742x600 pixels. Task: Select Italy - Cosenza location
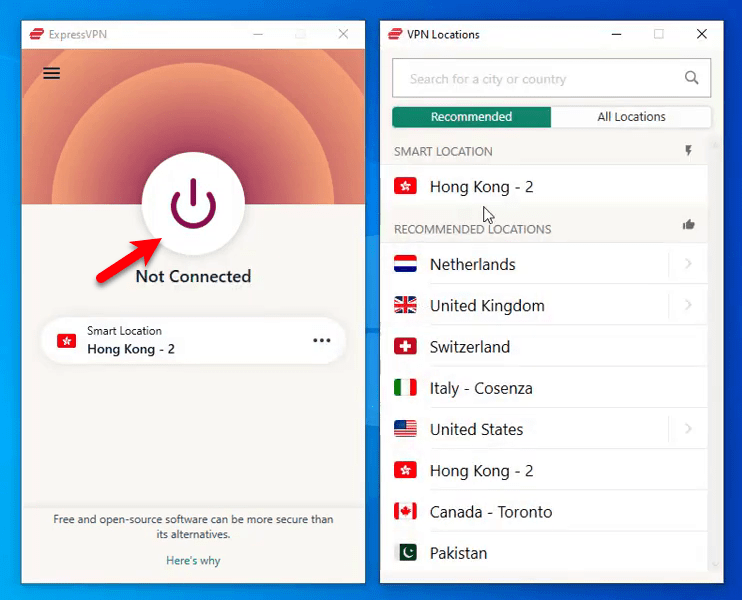(544, 388)
